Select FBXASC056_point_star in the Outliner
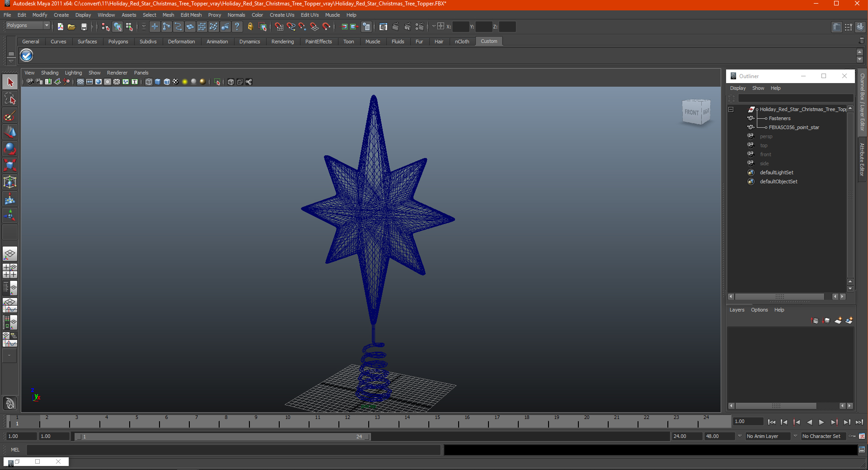The height and width of the screenshot is (470, 868). 794,127
